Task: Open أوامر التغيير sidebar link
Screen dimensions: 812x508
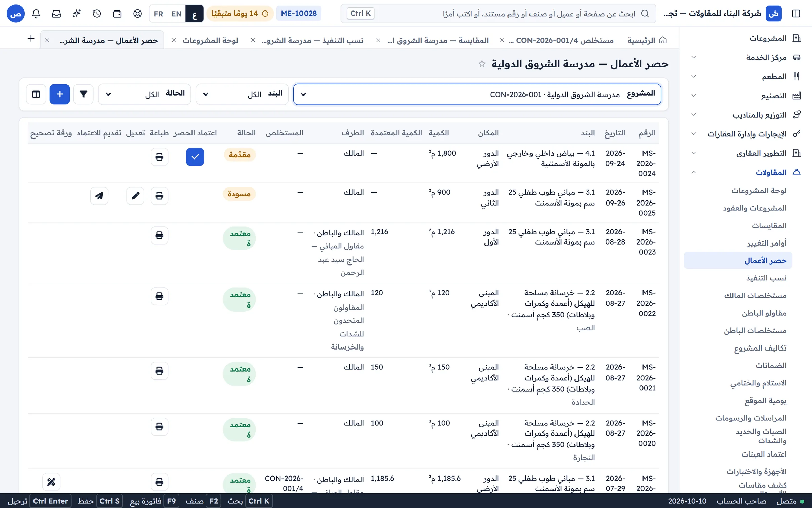Action: point(767,243)
